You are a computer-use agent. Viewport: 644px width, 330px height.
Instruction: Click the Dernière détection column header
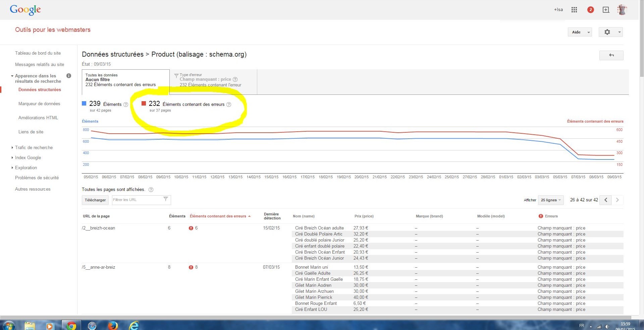pyautogui.click(x=272, y=216)
